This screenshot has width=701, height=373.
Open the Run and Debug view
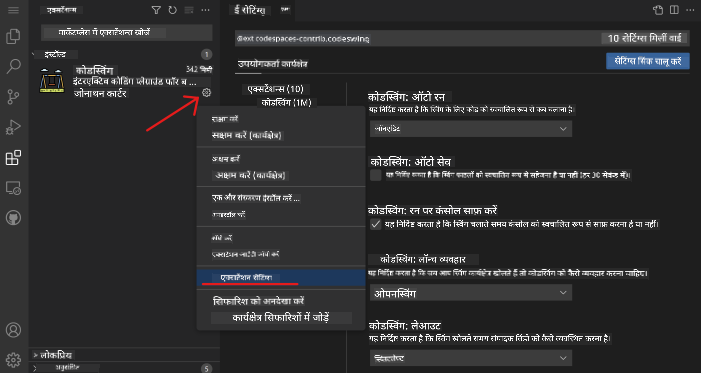click(13, 127)
